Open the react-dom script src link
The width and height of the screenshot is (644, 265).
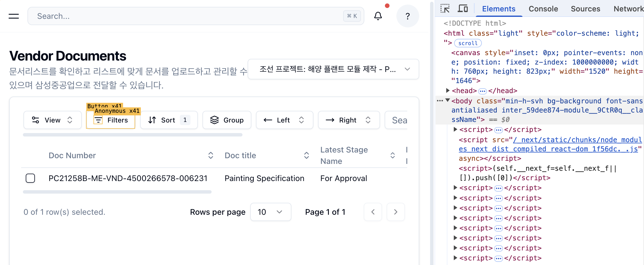click(x=550, y=144)
